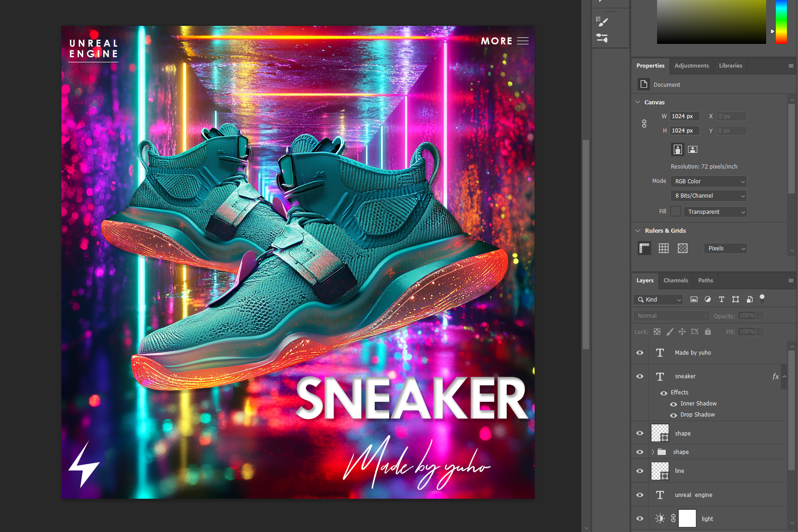Click the hue slider strip

781,22
